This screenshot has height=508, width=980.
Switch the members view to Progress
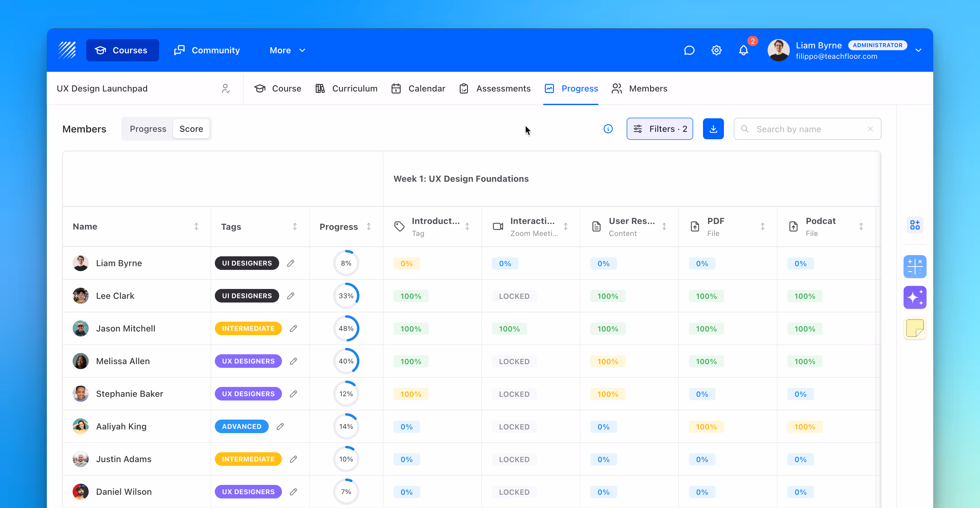(x=148, y=129)
